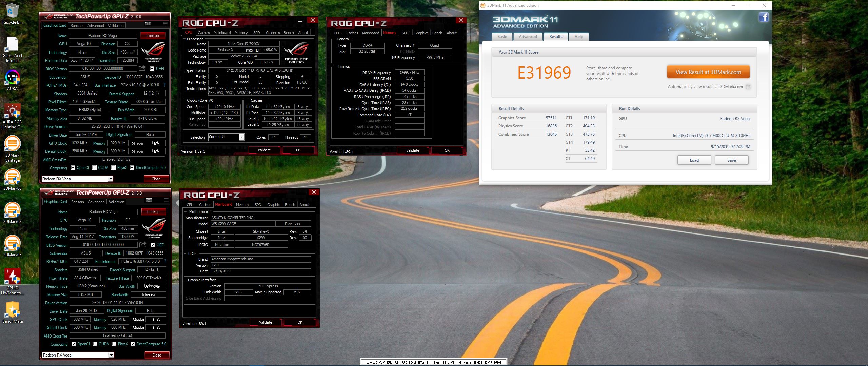Click Lookup button in top GPU-Z window
This screenshot has width=868, height=366.
pos(153,36)
